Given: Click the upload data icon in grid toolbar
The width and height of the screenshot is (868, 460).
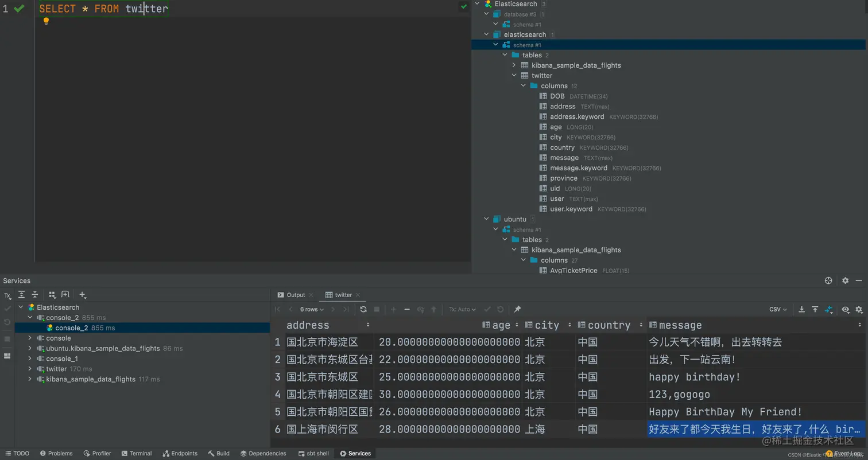Looking at the screenshot, I should (x=815, y=309).
